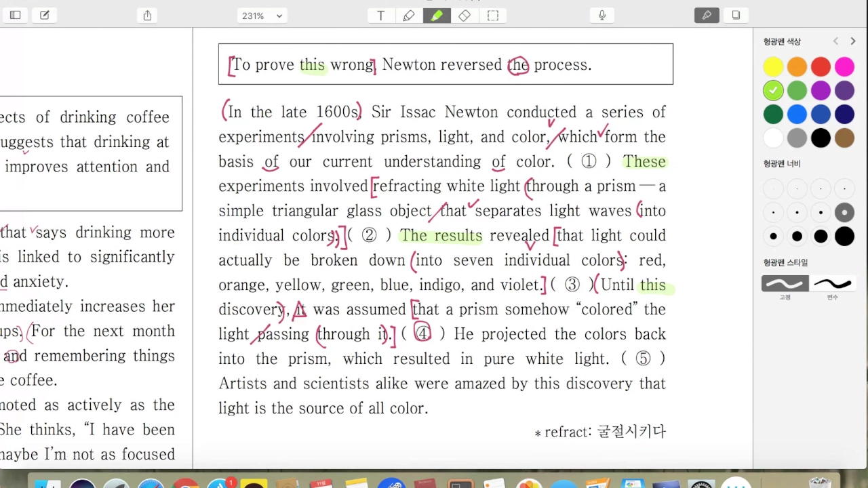The image size is (868, 488).
Task: Pick the gray highlighter color
Action: (797, 138)
